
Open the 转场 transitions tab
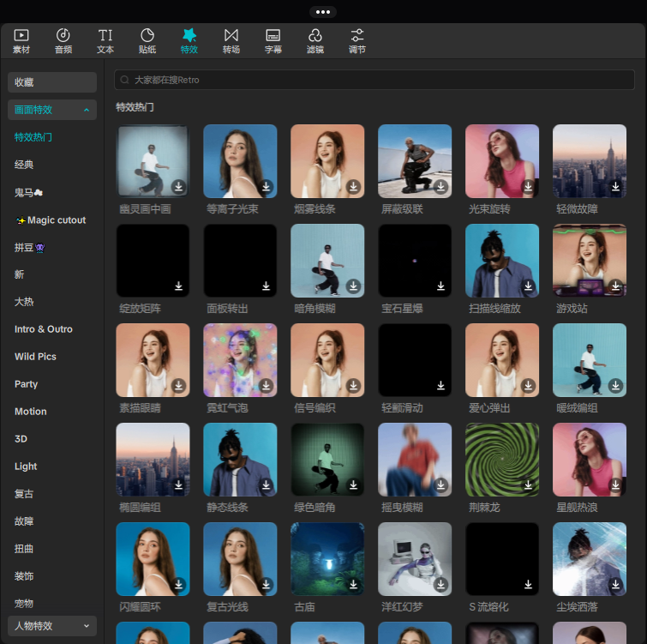click(x=231, y=41)
